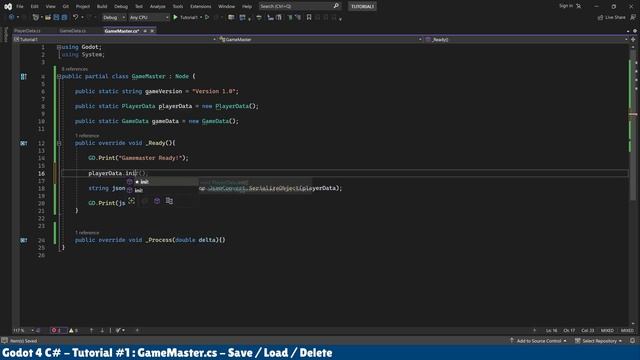Screen dimensions: 640x360
Task: Click the uncomment lines toolbar icon
Action: pos(298,18)
